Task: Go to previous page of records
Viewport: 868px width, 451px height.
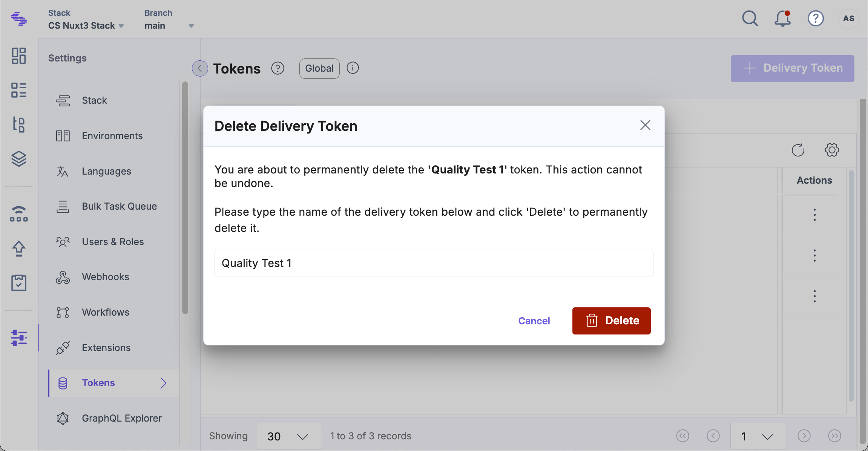Action: (x=713, y=436)
